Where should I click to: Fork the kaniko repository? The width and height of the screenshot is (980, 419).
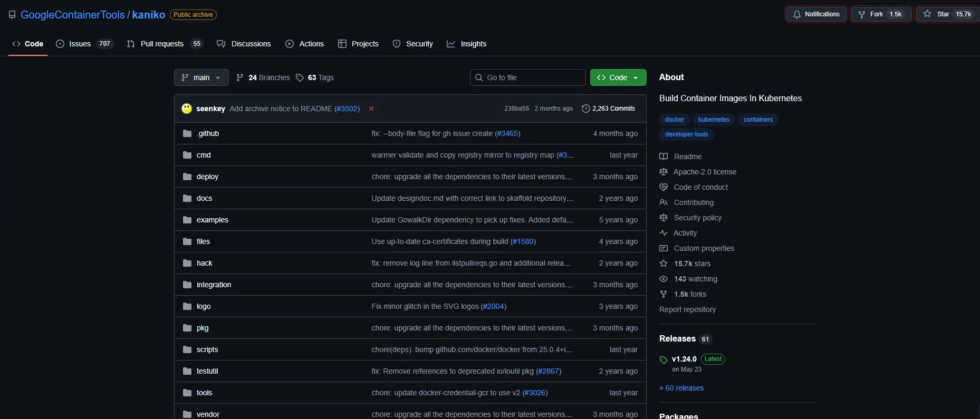point(881,14)
